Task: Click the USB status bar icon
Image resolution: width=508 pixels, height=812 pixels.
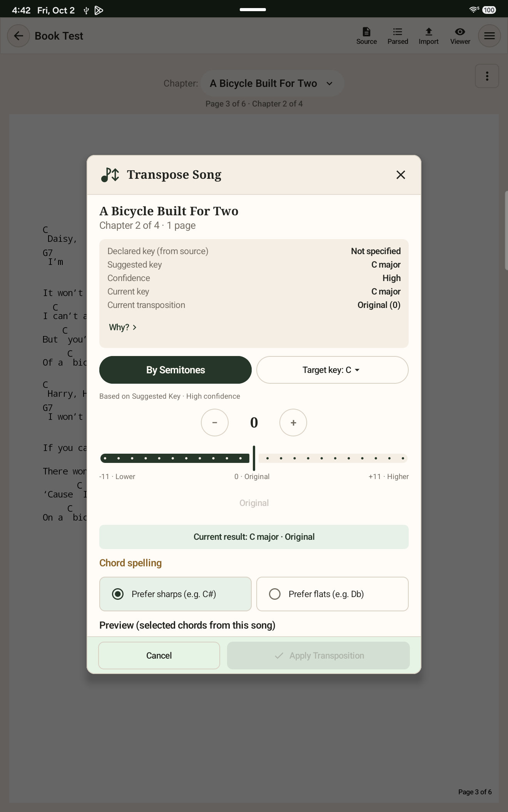Action: click(86, 10)
